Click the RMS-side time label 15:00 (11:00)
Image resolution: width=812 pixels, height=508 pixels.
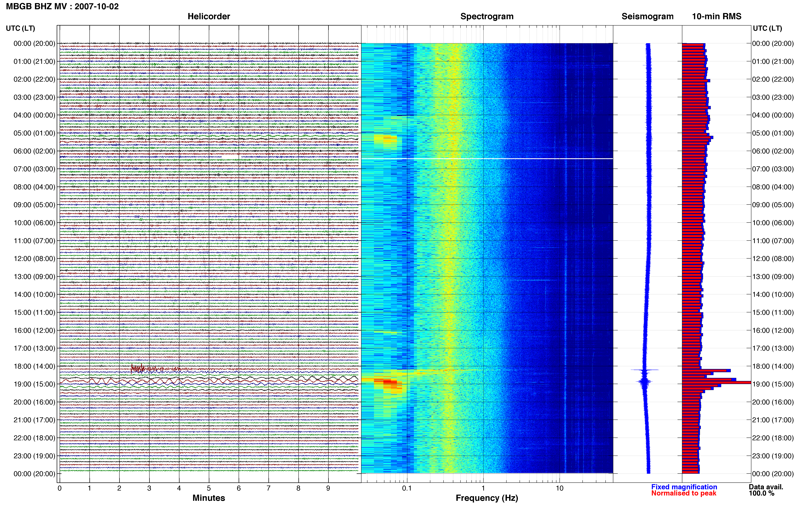(773, 312)
